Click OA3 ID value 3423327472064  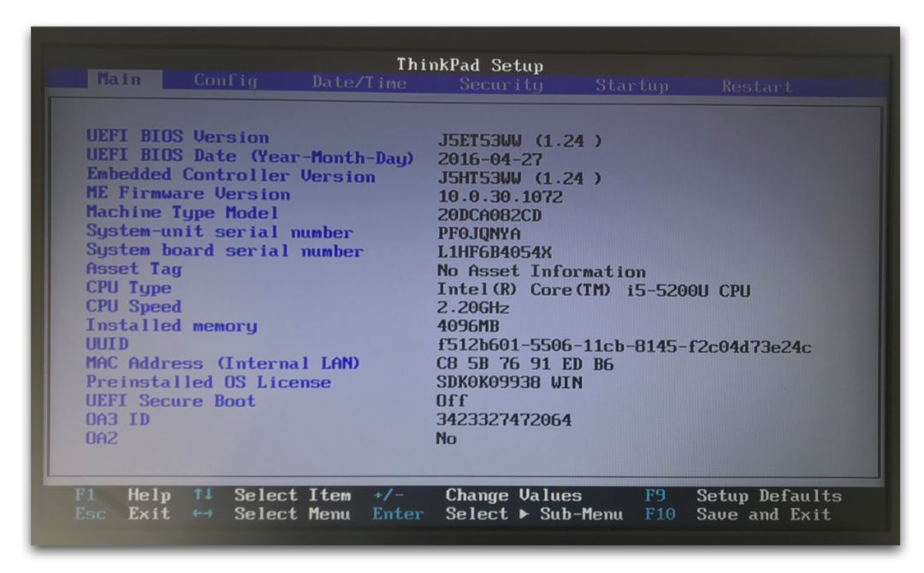504,420
